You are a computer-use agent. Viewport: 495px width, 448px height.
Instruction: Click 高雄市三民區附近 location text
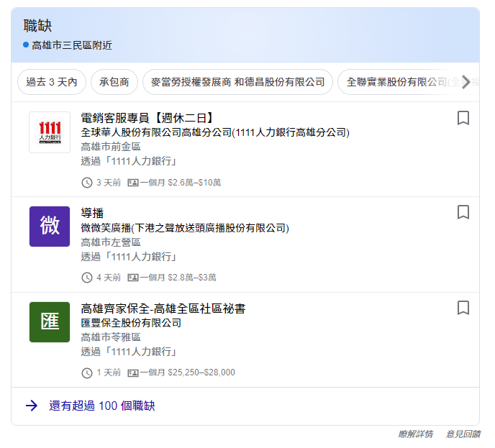pyautogui.click(x=72, y=45)
